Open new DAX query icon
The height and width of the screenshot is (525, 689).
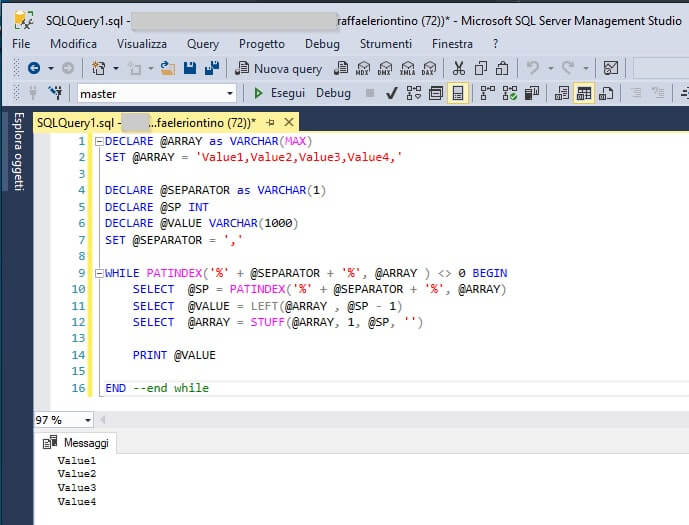[x=429, y=68]
